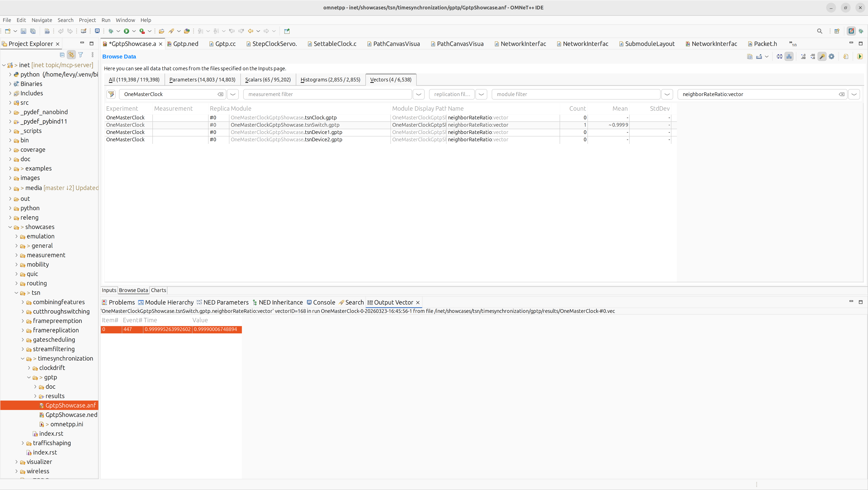Image resolution: width=868 pixels, height=490 pixels.
Task: Click the magic wand filter icon above the table
Action: point(822,56)
